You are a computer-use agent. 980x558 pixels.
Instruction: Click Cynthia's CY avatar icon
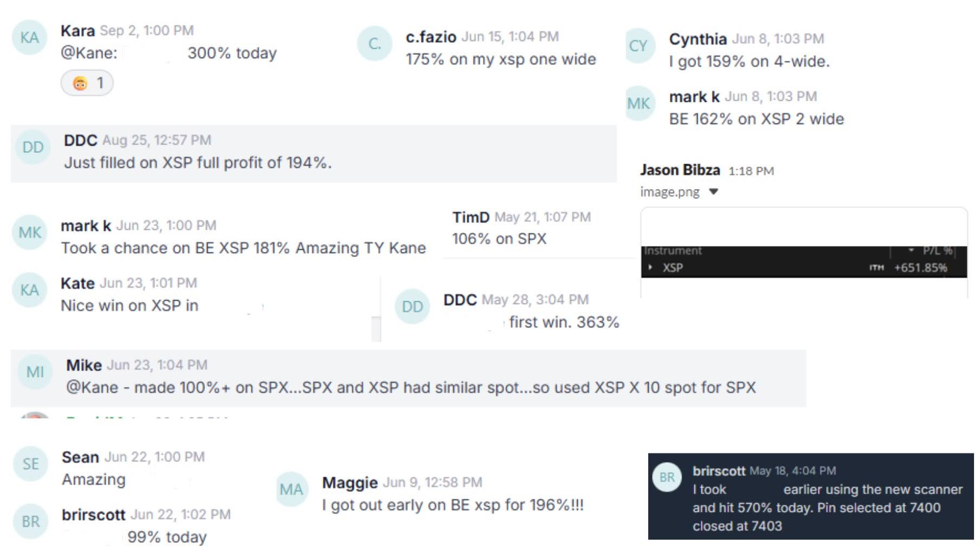638,46
